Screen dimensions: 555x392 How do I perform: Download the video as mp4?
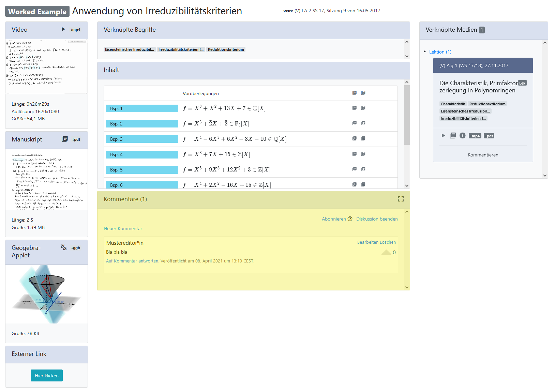click(x=75, y=30)
